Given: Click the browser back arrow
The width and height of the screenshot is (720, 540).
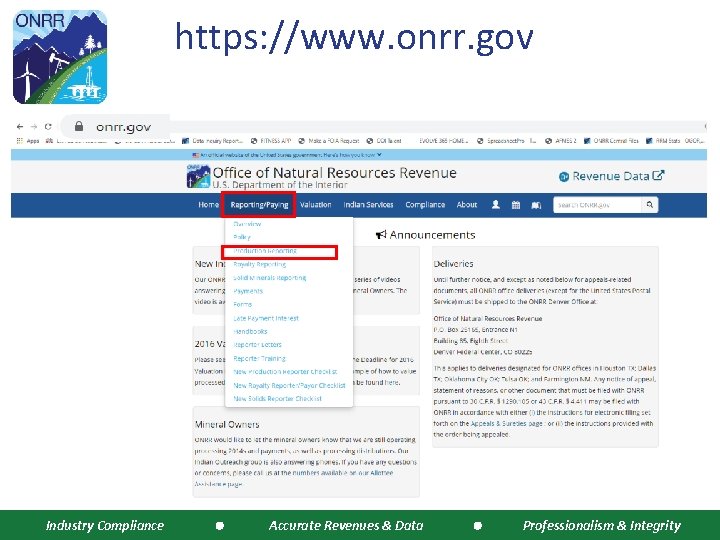Looking at the screenshot, I should (x=20, y=126).
